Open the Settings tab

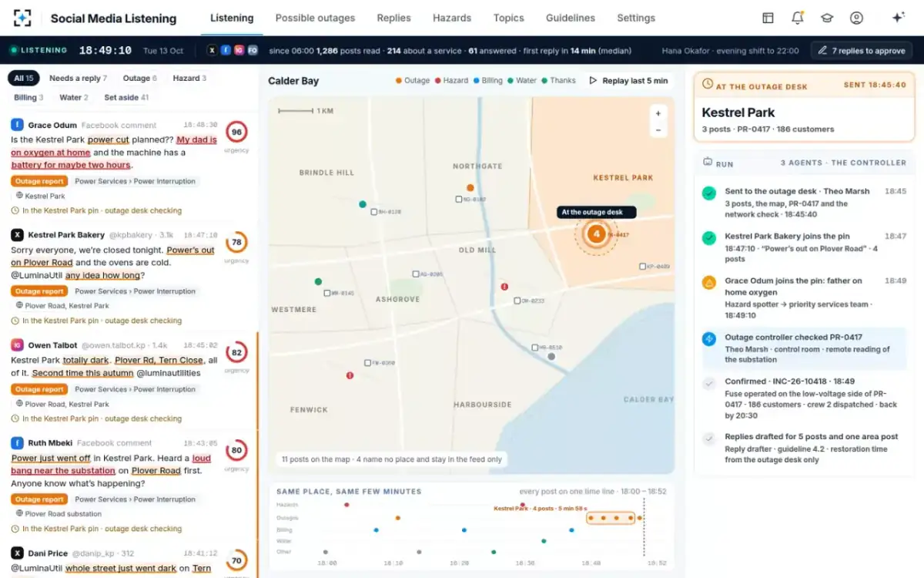click(636, 18)
